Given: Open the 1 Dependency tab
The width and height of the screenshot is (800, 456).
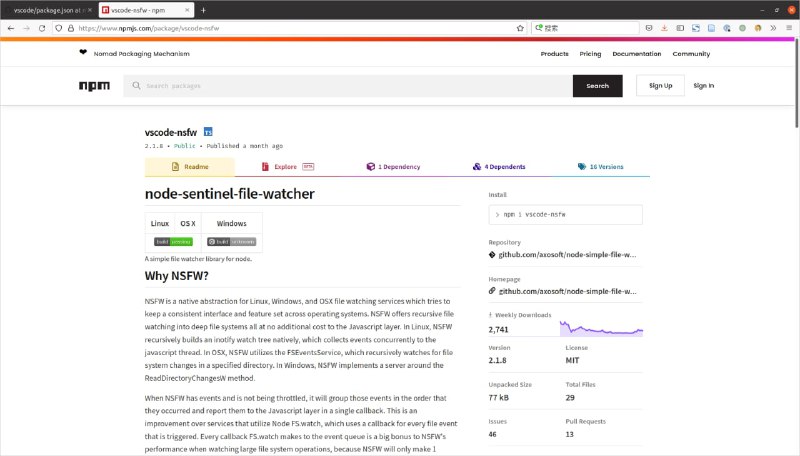Looking at the screenshot, I should (393, 167).
